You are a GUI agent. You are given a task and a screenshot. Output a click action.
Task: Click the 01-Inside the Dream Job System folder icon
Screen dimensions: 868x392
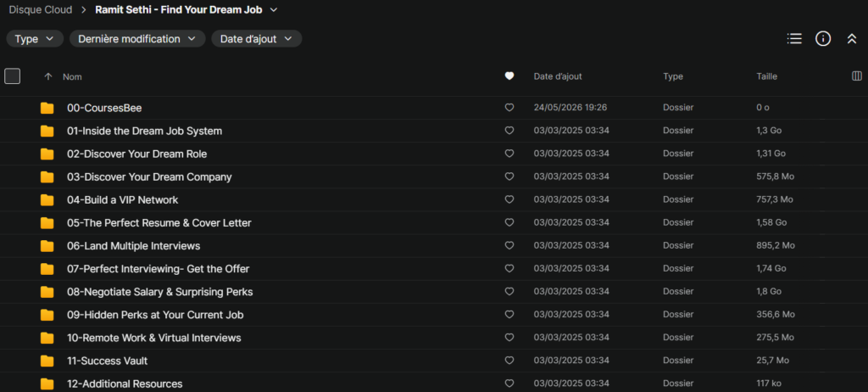[x=47, y=132]
